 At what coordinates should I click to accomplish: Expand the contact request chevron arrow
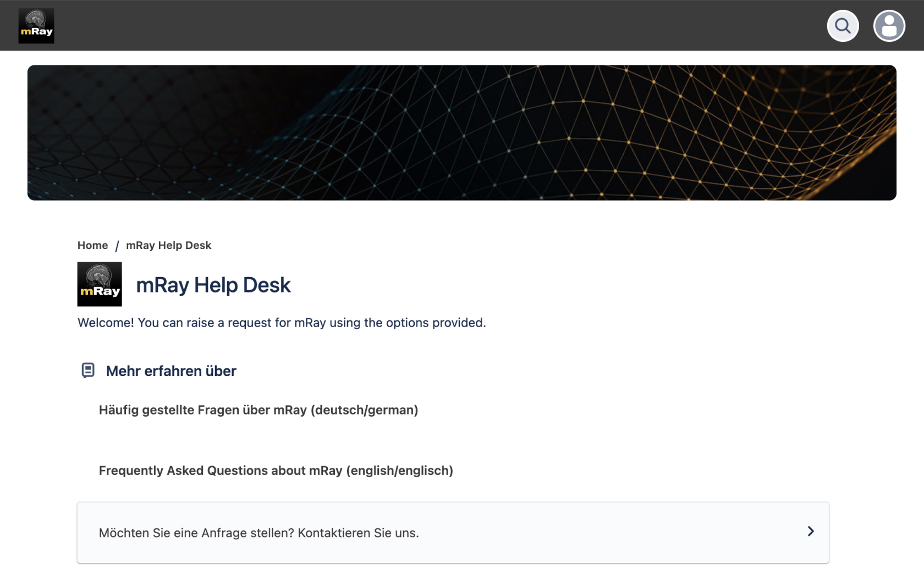[810, 531]
